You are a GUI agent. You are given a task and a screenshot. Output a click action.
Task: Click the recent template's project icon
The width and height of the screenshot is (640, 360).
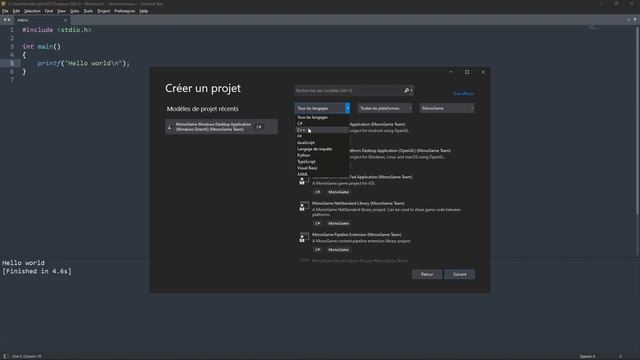170,127
